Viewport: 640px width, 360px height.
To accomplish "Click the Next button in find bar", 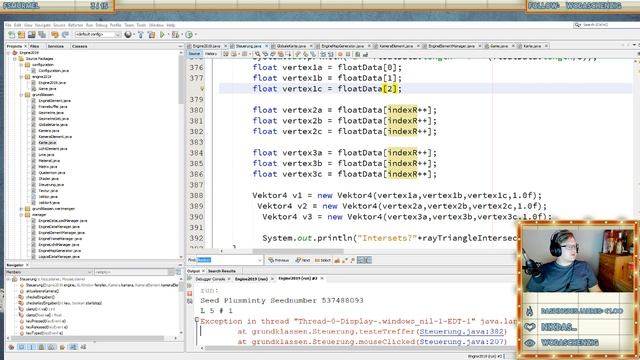I will pos(303,260).
